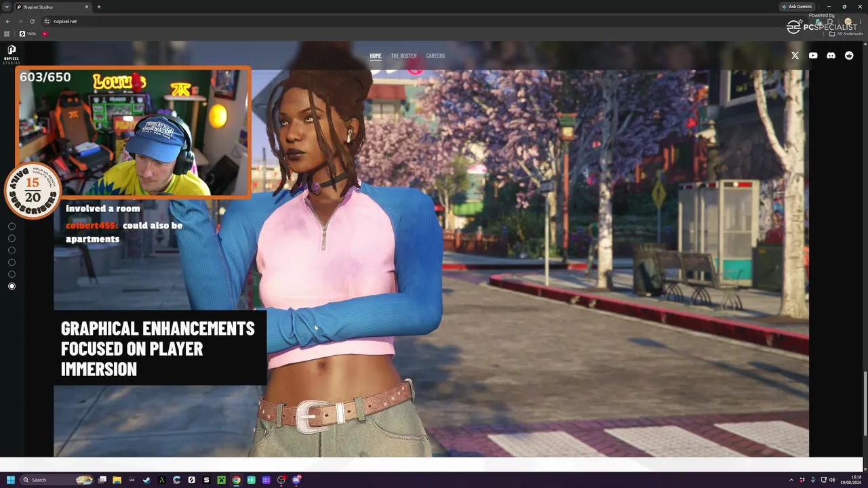The height and width of the screenshot is (488, 868).
Task: Open Chrome's three-dot menu
Action: tap(861, 21)
